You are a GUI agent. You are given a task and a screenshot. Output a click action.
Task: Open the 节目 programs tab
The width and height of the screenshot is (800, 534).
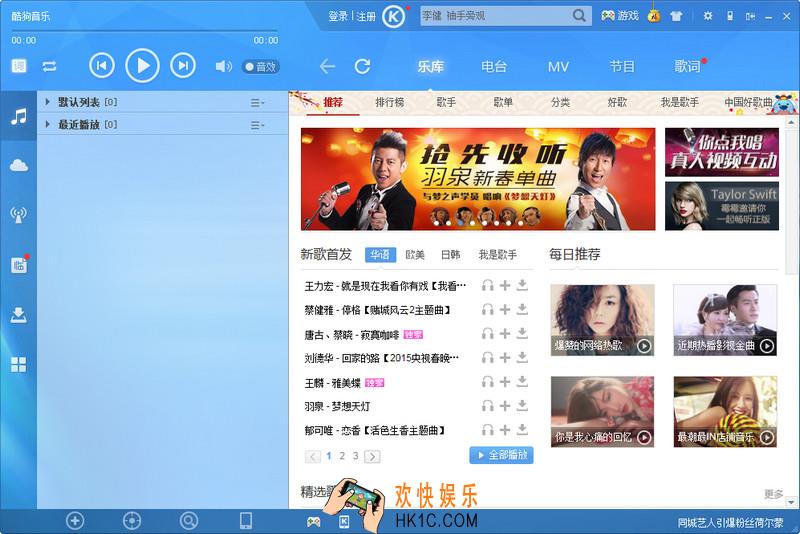(x=622, y=67)
